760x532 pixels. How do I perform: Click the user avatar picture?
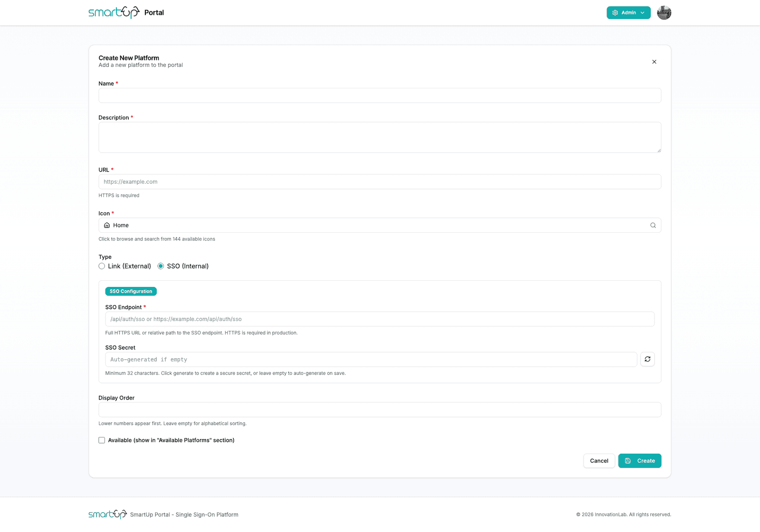click(664, 13)
